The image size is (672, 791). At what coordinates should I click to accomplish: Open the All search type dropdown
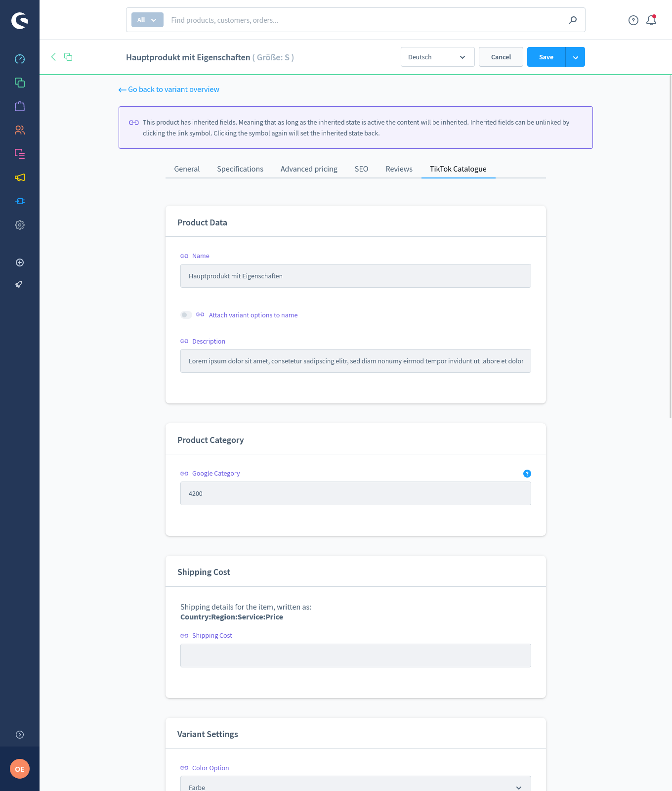(147, 20)
